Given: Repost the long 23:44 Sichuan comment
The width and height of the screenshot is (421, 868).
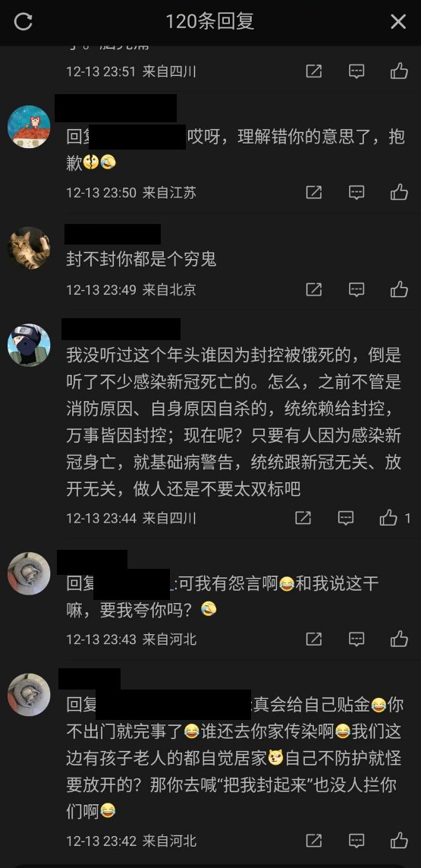Looking at the screenshot, I should 303,518.
